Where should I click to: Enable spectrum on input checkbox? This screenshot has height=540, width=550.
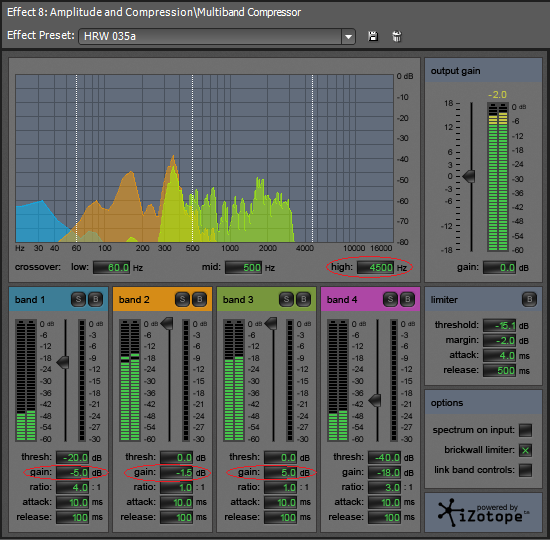525,430
